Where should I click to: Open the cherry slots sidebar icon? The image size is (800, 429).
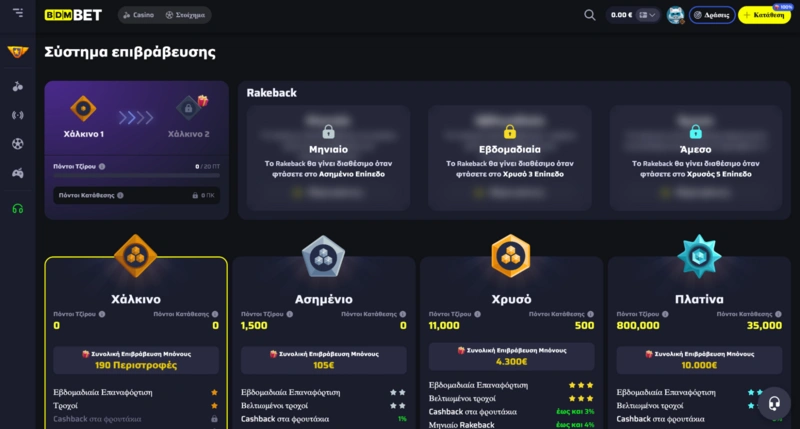[17, 86]
